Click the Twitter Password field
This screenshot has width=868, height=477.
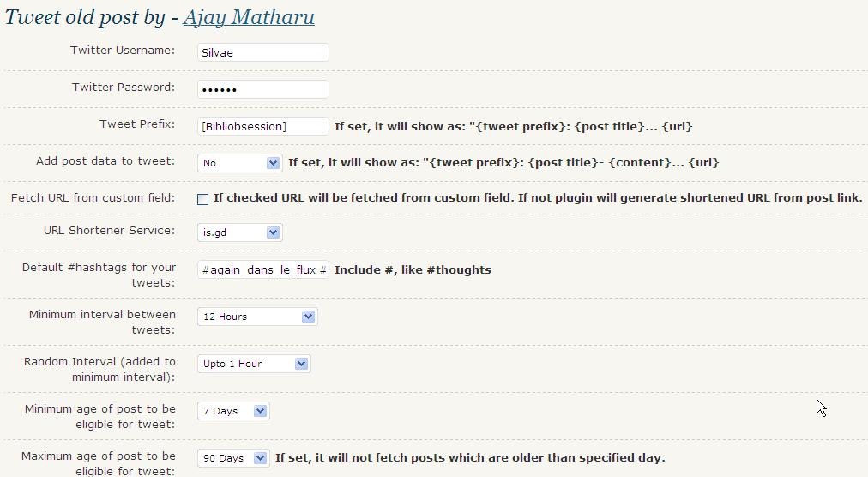pyautogui.click(x=262, y=89)
